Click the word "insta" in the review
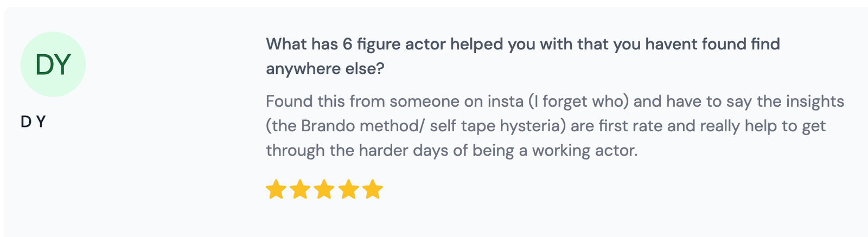 point(509,101)
